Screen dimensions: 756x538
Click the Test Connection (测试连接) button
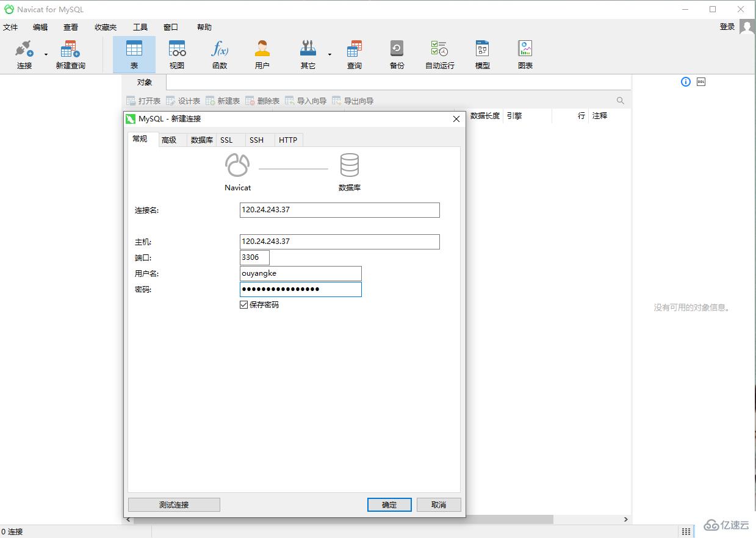(x=174, y=505)
